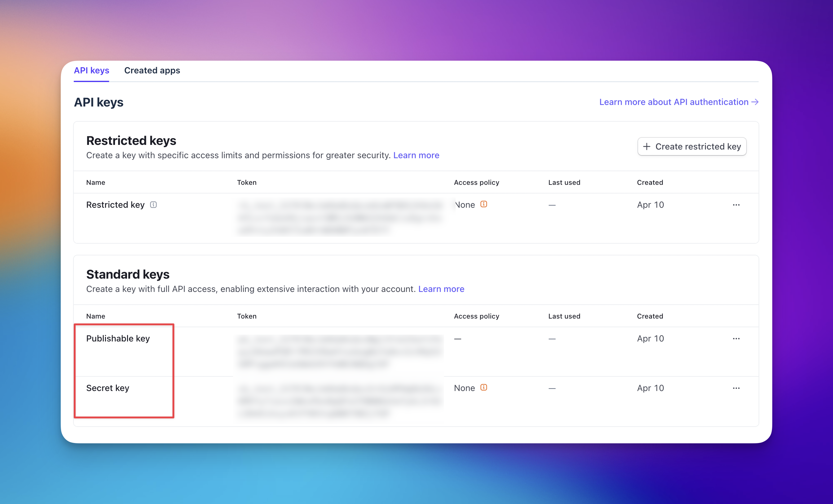Screen dimensions: 833x504
Task: Click orange info icon in Restricted key row
Action: [x=484, y=204]
